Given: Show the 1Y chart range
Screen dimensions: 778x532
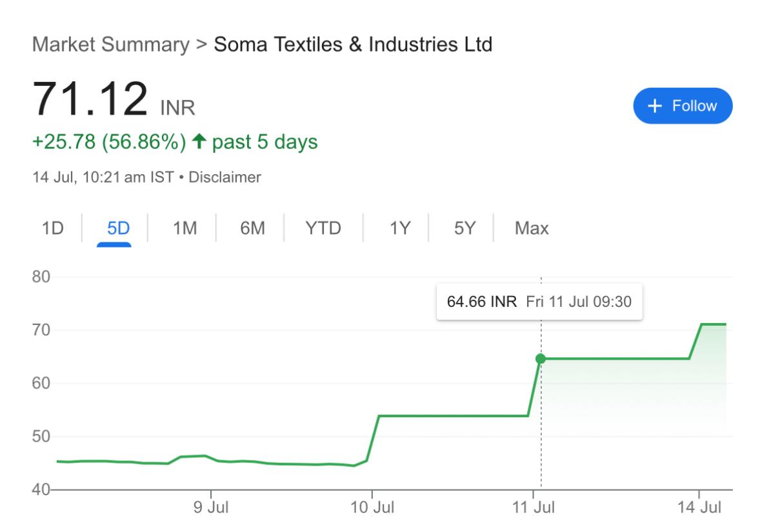Looking at the screenshot, I should (x=400, y=228).
